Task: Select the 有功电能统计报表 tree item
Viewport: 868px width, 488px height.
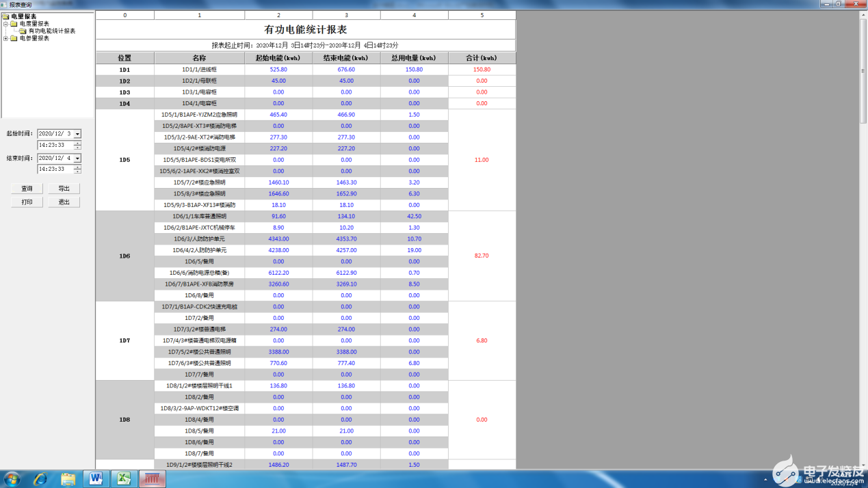Action: pyautogui.click(x=52, y=31)
